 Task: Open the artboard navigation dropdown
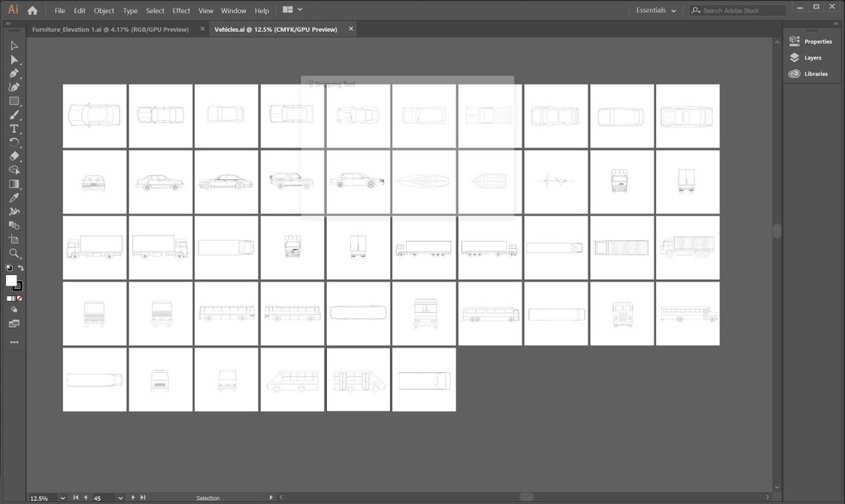point(119,497)
